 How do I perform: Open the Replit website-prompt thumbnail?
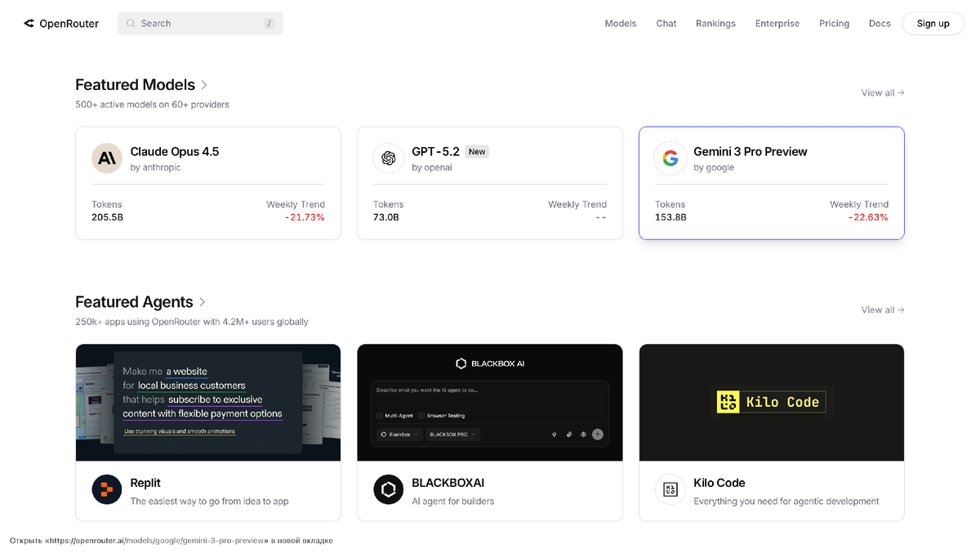click(208, 403)
